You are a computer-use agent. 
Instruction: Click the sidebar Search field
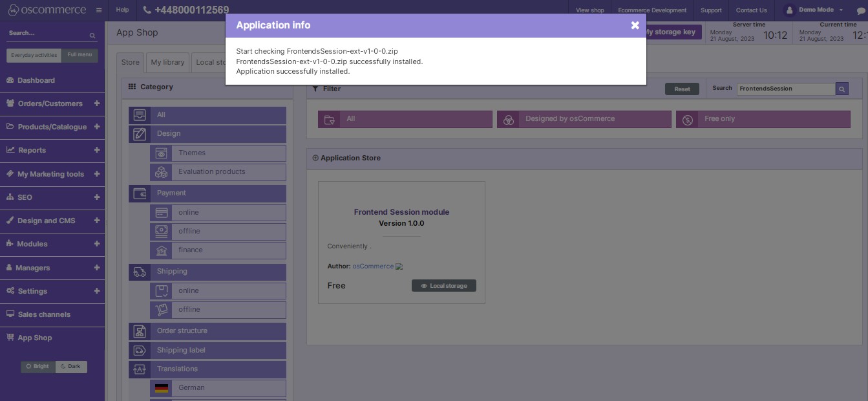tap(47, 34)
